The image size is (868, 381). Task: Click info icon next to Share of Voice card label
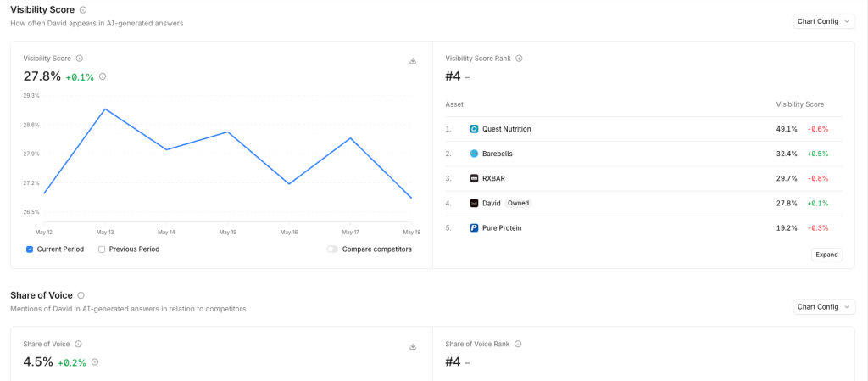pos(79,344)
